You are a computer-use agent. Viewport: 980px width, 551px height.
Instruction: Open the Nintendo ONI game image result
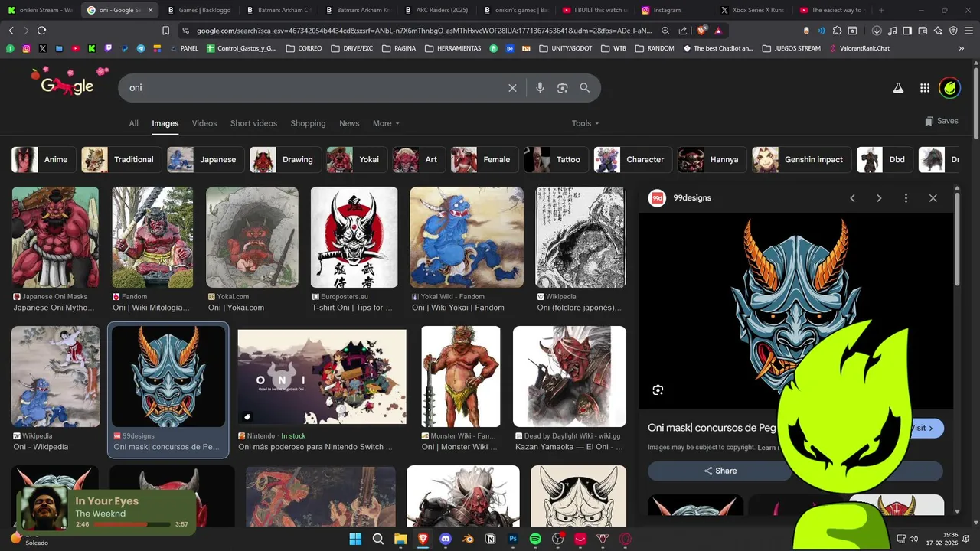coord(322,377)
